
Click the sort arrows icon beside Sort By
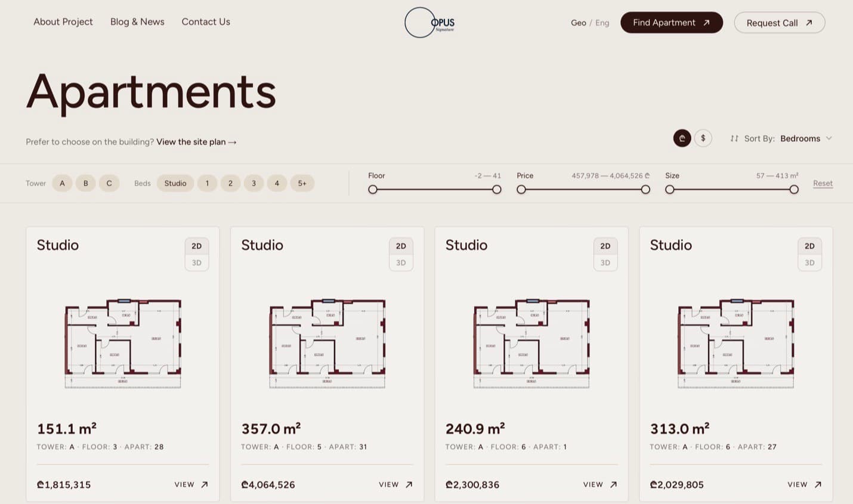point(734,138)
